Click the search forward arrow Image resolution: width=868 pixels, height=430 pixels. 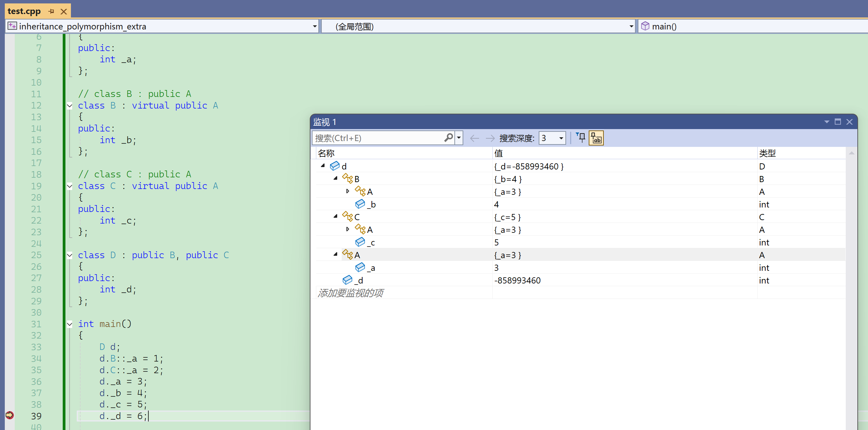tap(490, 138)
